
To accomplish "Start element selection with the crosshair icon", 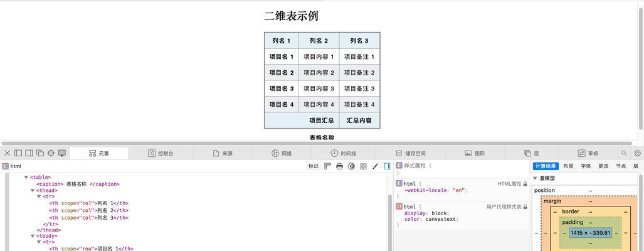I will 51,153.
